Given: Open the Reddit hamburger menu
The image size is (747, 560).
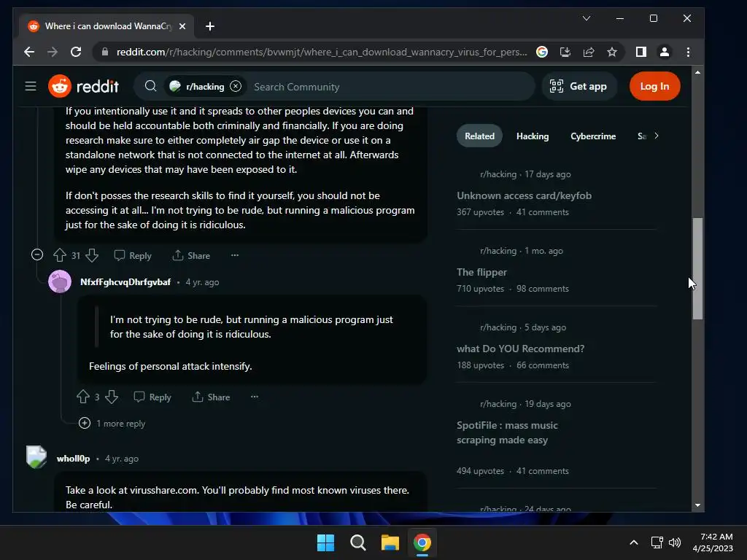Looking at the screenshot, I should [x=31, y=86].
